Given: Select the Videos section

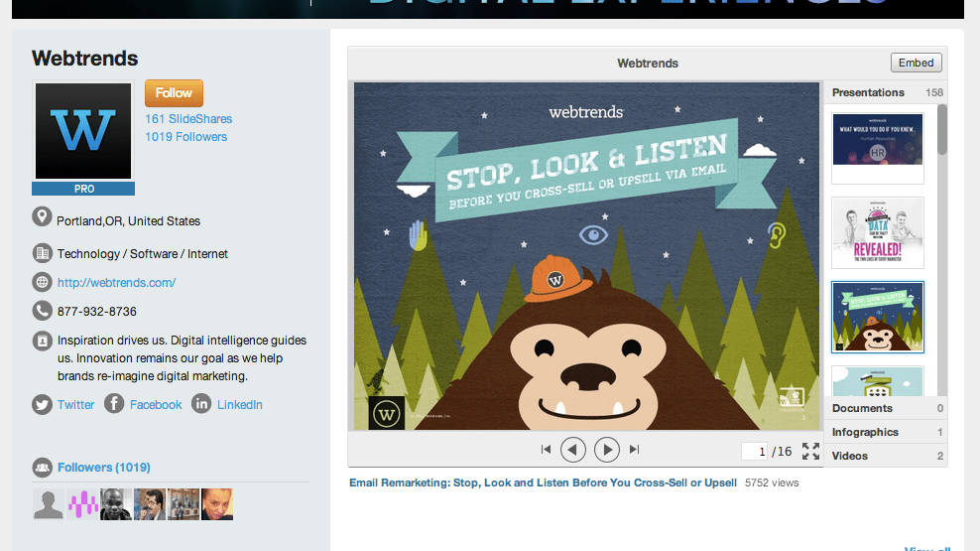Looking at the screenshot, I should 887,456.
